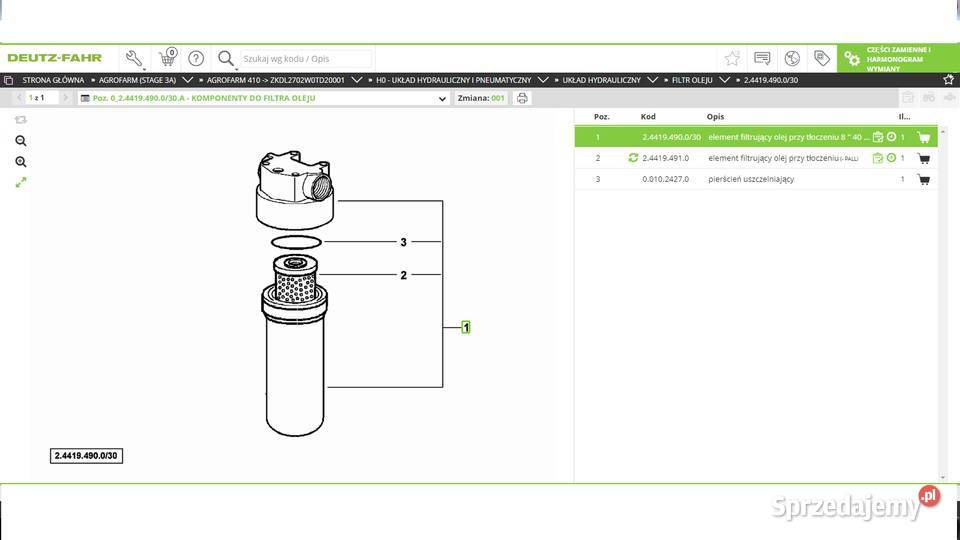Print the current parts table

522,98
